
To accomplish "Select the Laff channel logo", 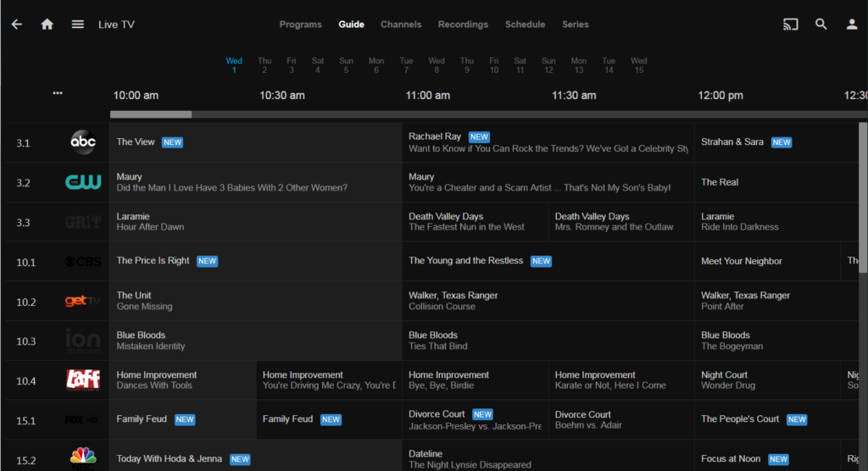I will (83, 380).
